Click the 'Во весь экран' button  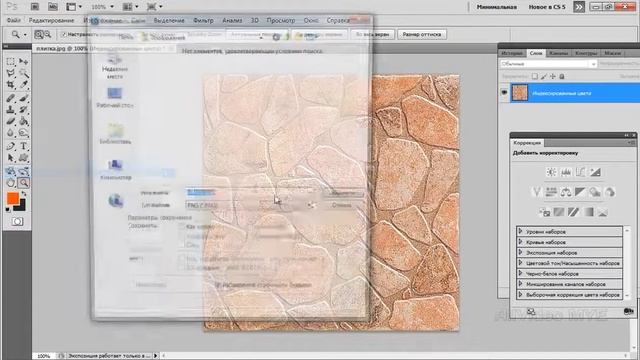[372, 35]
